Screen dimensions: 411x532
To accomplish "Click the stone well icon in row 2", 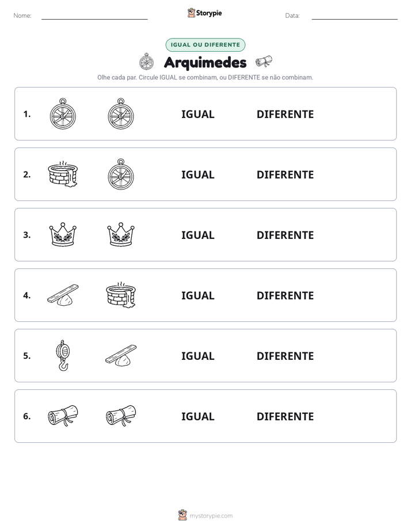I will tap(63, 174).
